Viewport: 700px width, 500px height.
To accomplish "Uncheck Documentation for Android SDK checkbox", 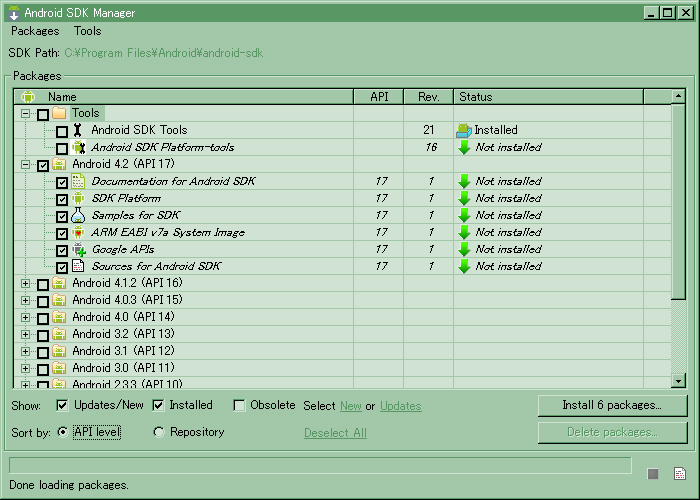I will pos(62,182).
